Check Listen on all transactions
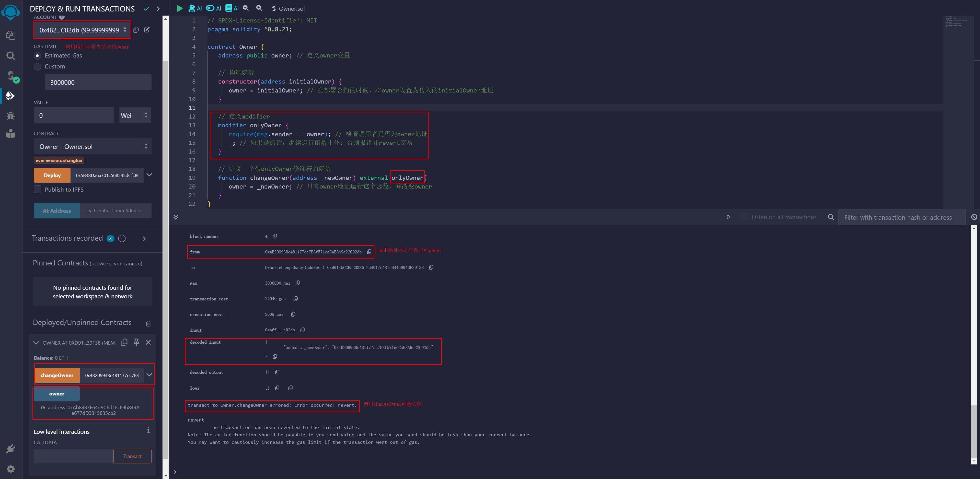 point(744,217)
